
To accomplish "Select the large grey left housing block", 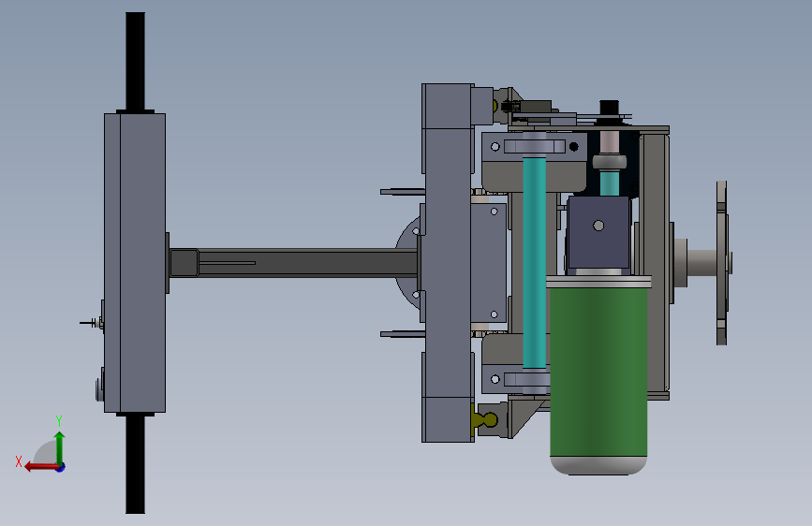I will coord(135,263).
